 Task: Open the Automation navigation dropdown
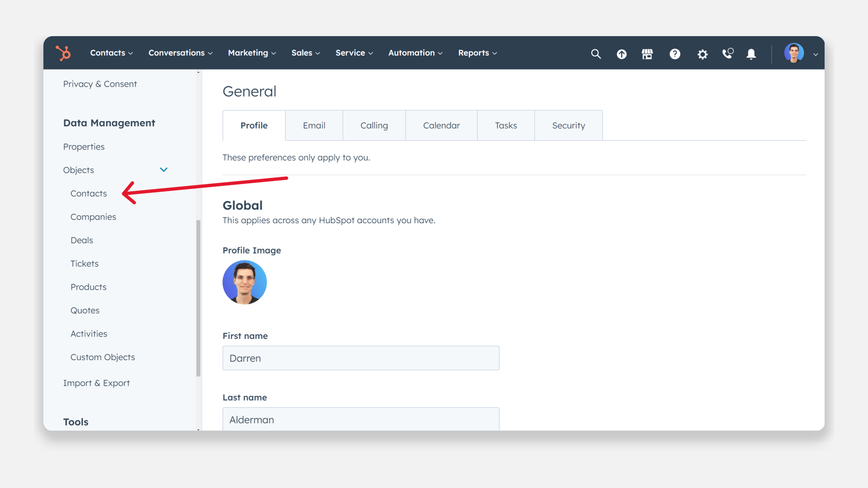415,53
